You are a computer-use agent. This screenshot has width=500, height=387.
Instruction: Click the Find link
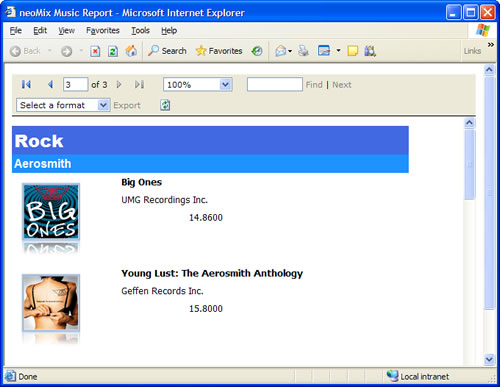pyautogui.click(x=314, y=85)
